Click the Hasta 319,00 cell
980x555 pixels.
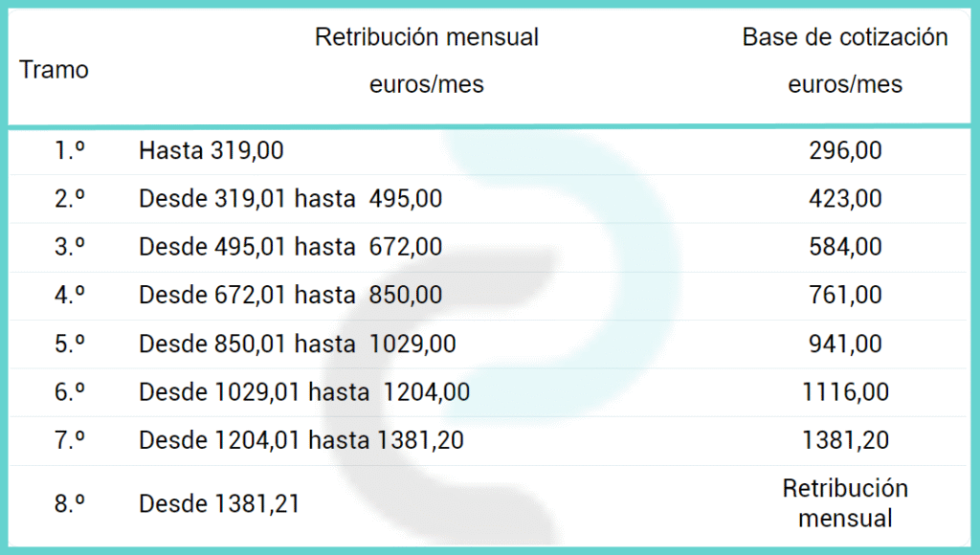[x=212, y=150]
